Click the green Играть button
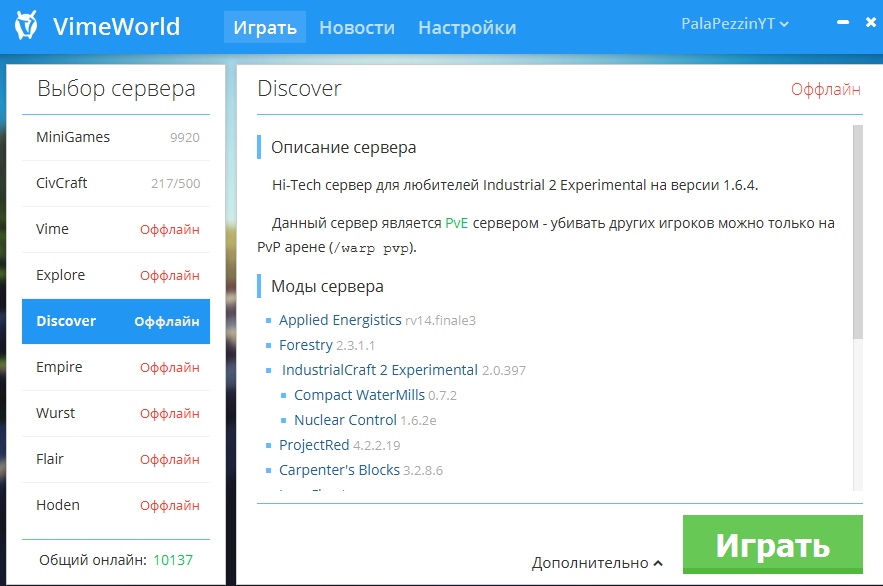This screenshot has width=883, height=586. click(773, 544)
